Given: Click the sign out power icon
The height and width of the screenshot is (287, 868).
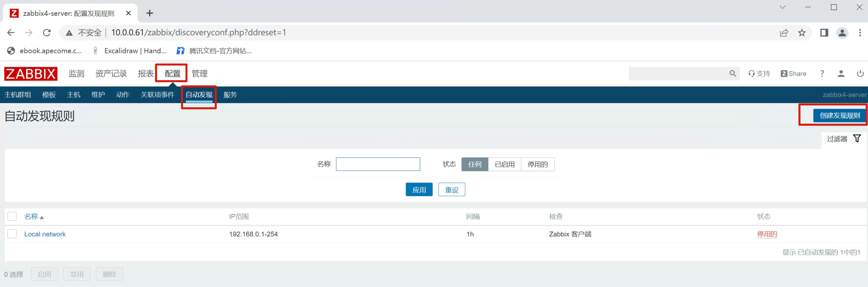Looking at the screenshot, I should click(860, 73).
